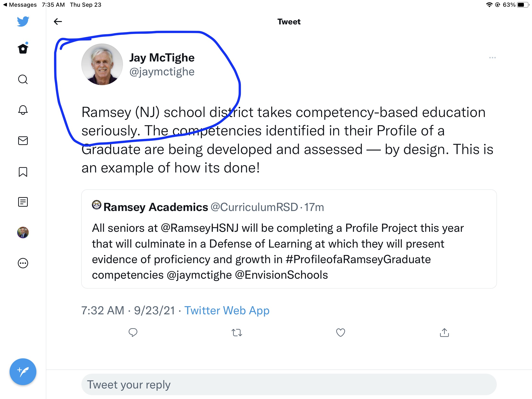This screenshot has height=399, width=532.
Task: Open profile avatar in sidebar
Action: click(x=23, y=233)
